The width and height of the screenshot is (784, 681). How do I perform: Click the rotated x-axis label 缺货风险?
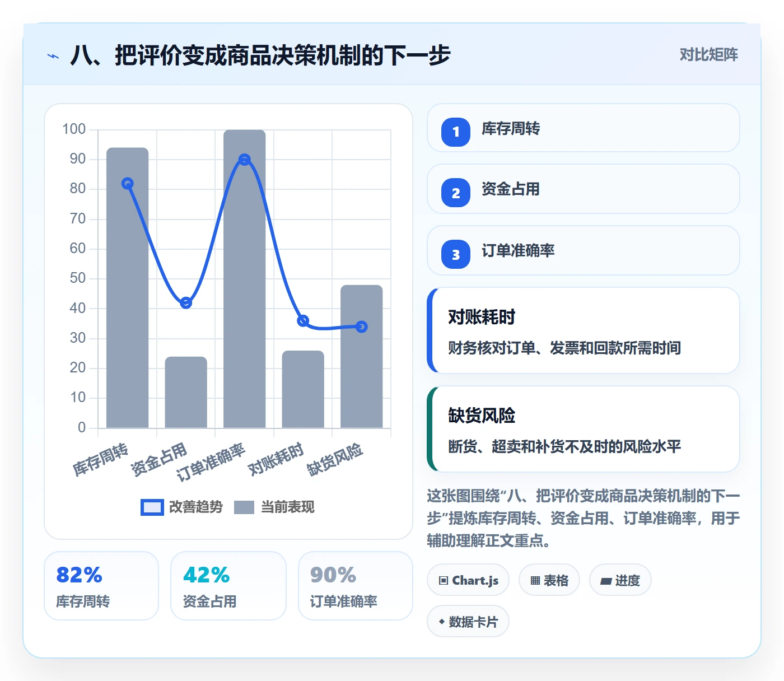tap(335, 459)
